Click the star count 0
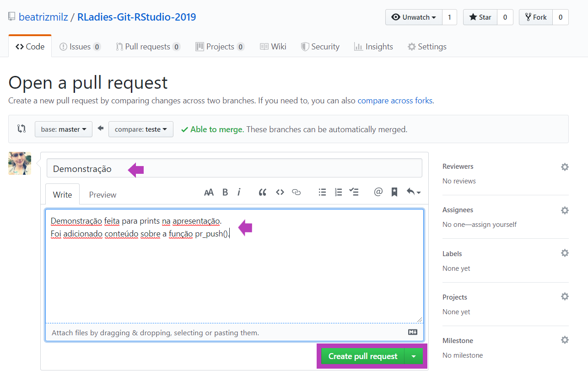588x381 pixels. 505,17
